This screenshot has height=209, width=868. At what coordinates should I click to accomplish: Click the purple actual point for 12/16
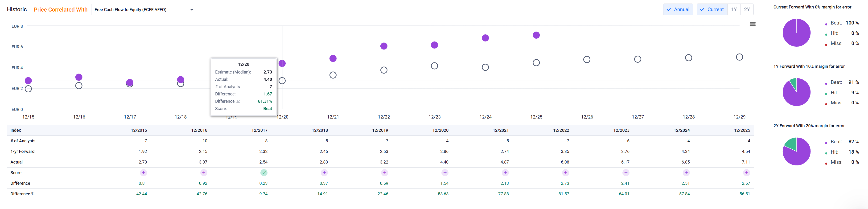coord(79,77)
